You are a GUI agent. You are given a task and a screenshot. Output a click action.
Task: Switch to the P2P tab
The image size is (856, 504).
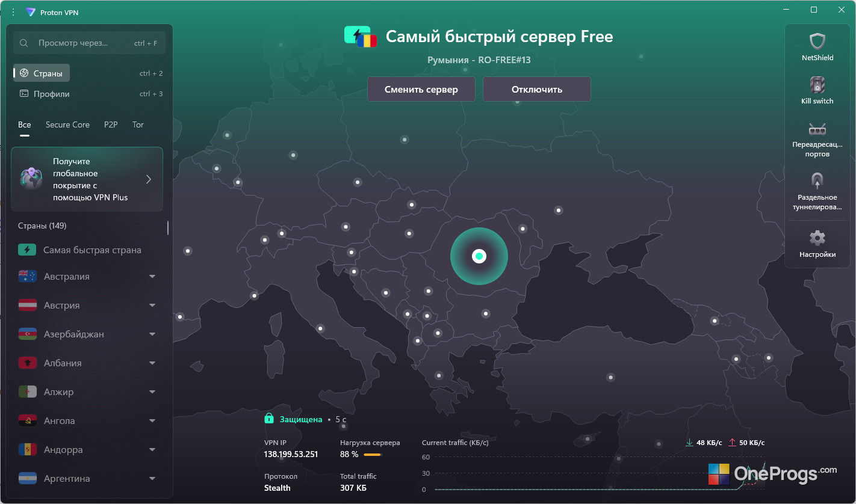point(111,124)
